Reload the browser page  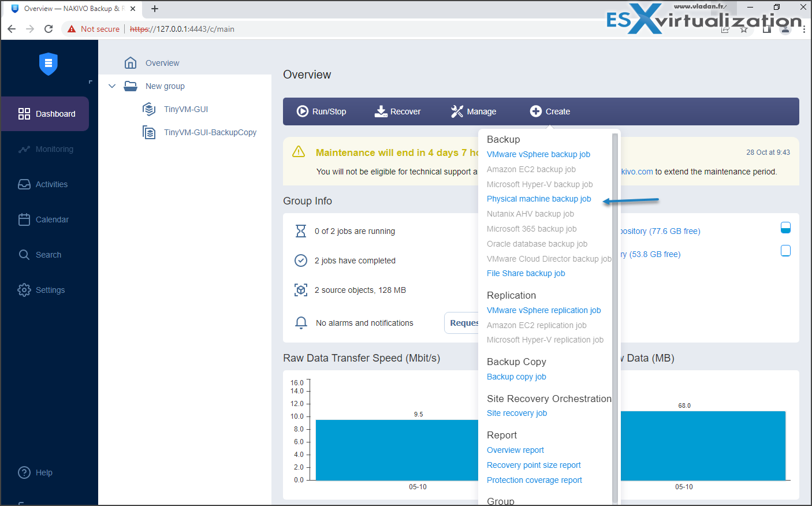point(49,29)
